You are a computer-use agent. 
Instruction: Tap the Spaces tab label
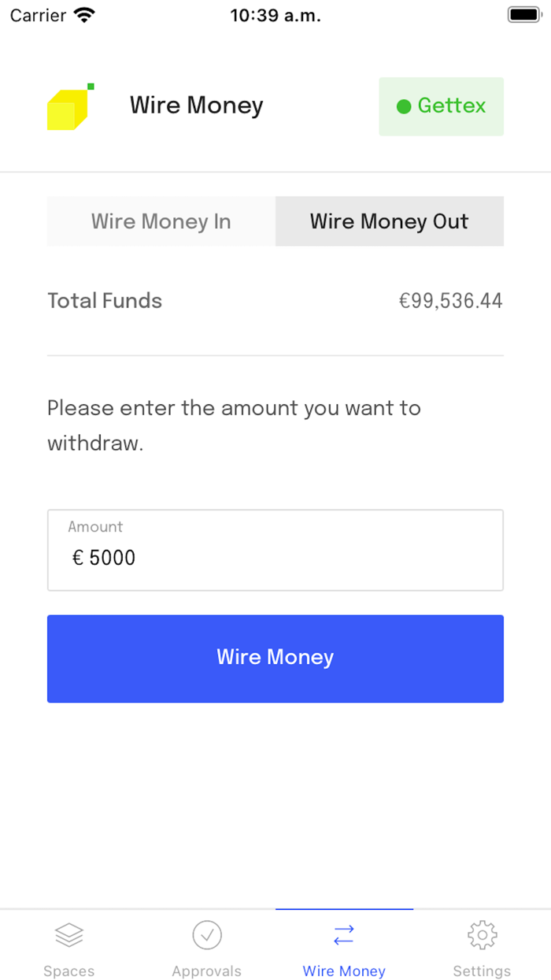pyautogui.click(x=69, y=971)
